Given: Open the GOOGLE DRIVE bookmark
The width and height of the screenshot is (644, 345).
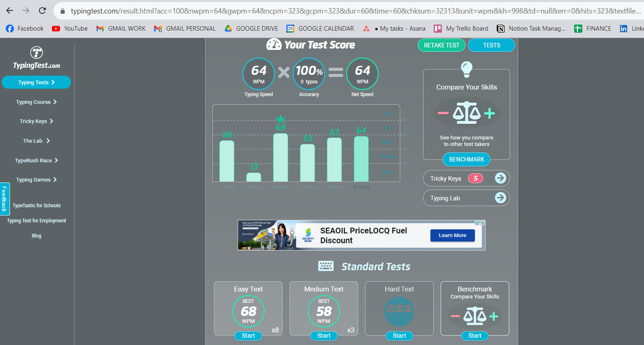Looking at the screenshot, I should coord(251,29).
